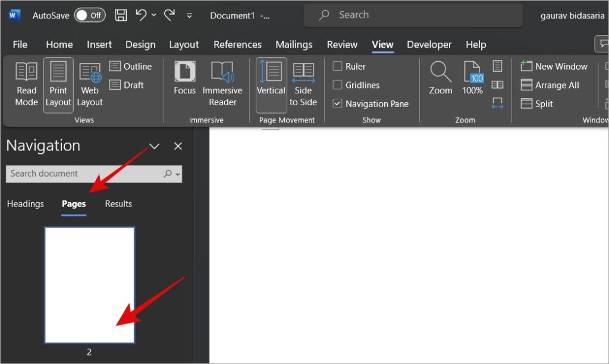Switch to the Review tab
609x364 pixels.
coord(342,45)
